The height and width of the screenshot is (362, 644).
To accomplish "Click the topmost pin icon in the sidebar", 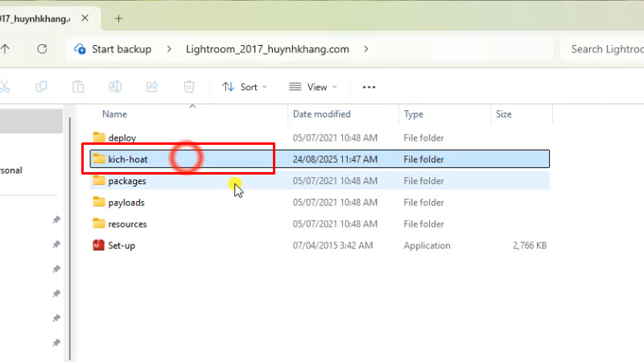I will 56,220.
